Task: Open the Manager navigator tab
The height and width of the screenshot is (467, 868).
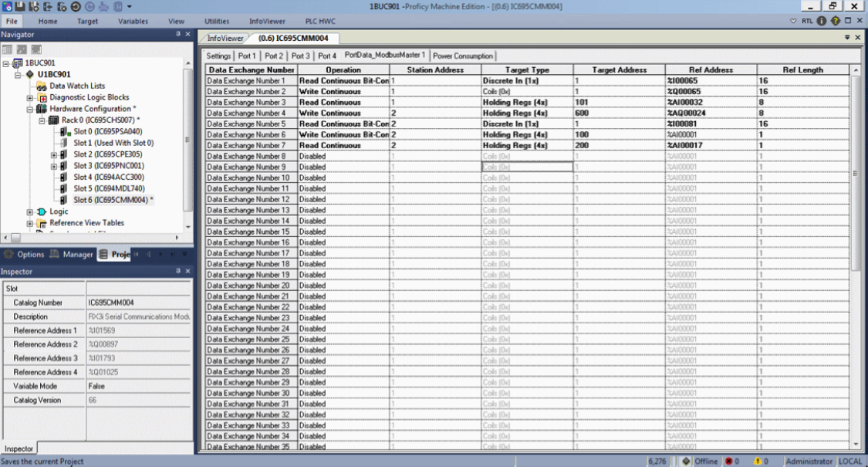Action: point(72,254)
